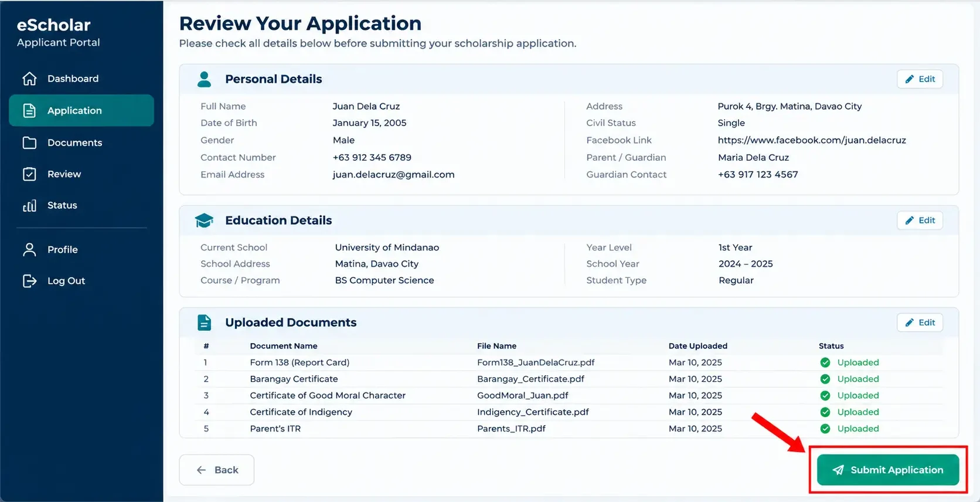This screenshot has height=502, width=980.
Task: Open the Facebook profile URL
Action: 812,140
